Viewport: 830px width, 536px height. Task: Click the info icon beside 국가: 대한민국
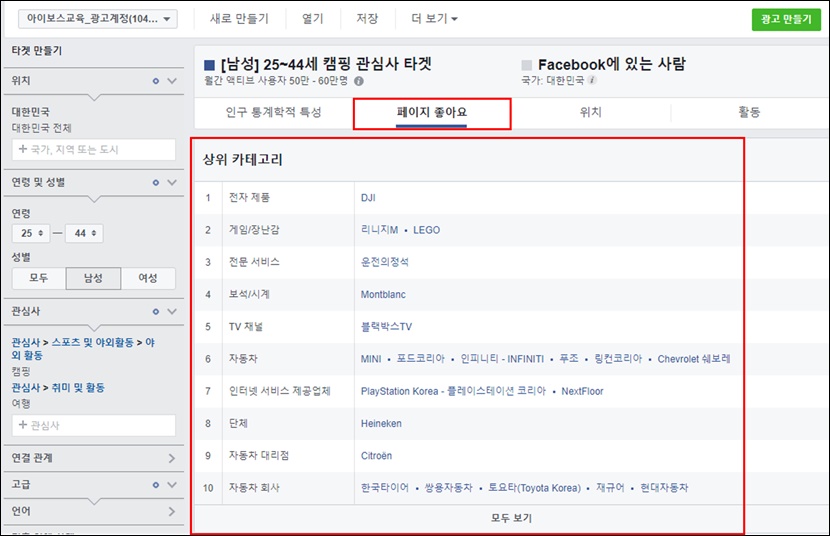(592, 80)
